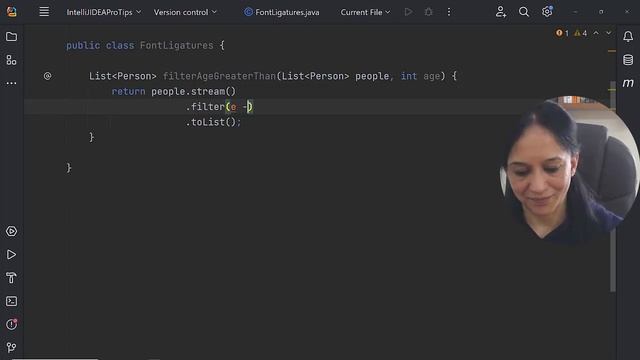Open the Git version control tool window
640x360 pixels.
(x=11, y=347)
